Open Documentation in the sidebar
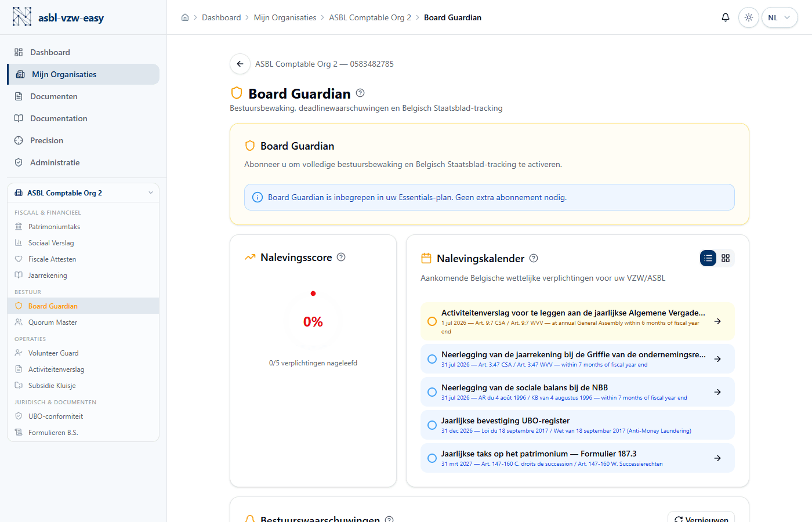This screenshot has width=812, height=522. pos(83,118)
